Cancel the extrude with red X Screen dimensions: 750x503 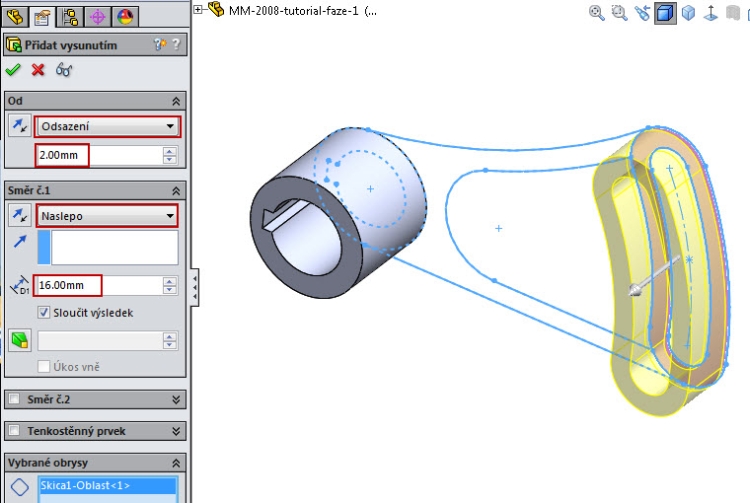38,70
